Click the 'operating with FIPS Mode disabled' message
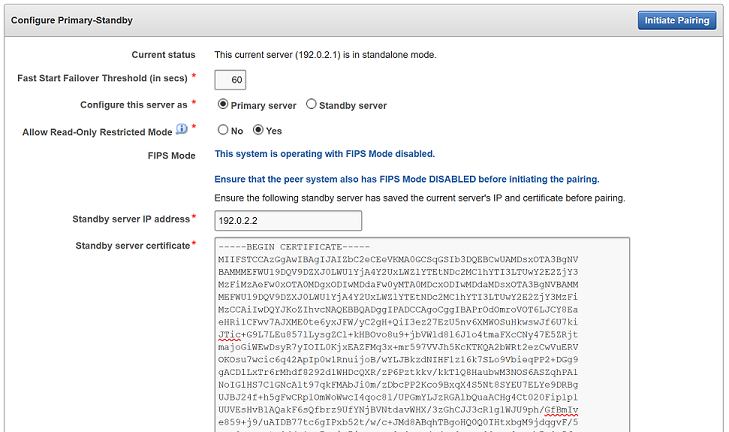The height and width of the screenshot is (432, 729). (325, 155)
